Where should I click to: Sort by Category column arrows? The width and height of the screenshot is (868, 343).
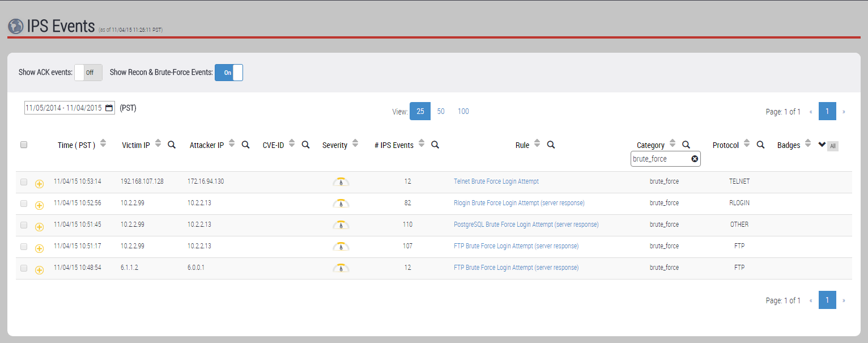point(672,143)
